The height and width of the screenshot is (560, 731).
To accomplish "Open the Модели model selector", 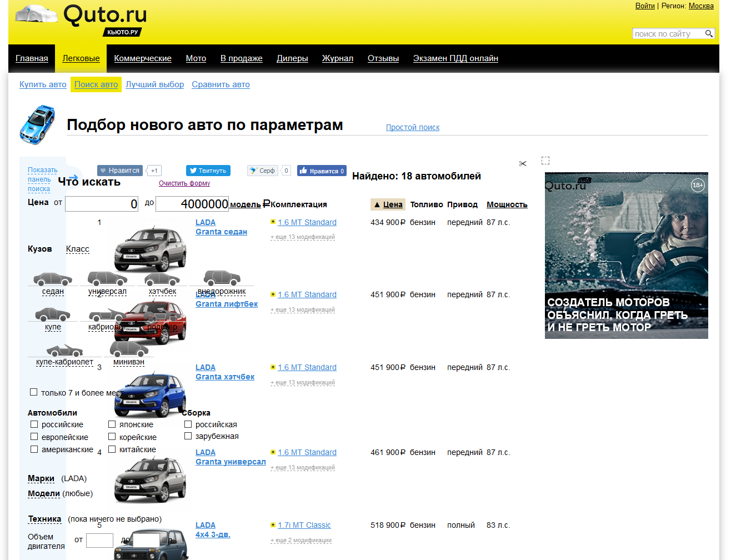I will [x=44, y=493].
